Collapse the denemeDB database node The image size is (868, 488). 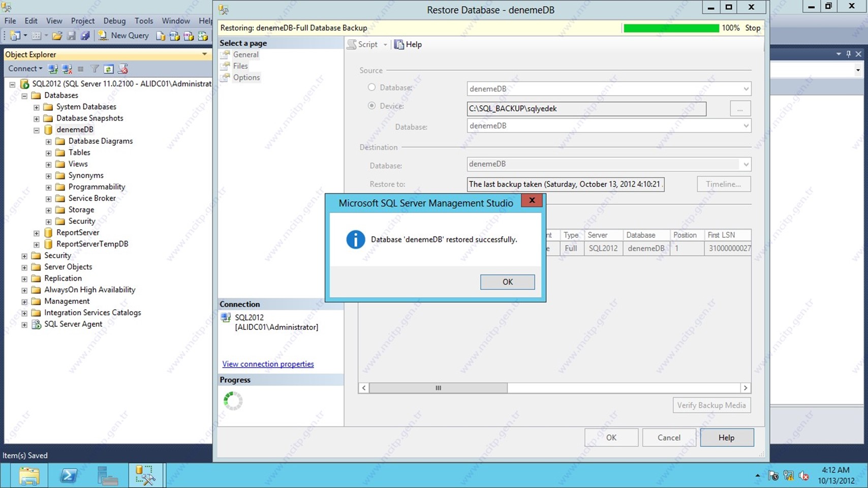click(37, 130)
